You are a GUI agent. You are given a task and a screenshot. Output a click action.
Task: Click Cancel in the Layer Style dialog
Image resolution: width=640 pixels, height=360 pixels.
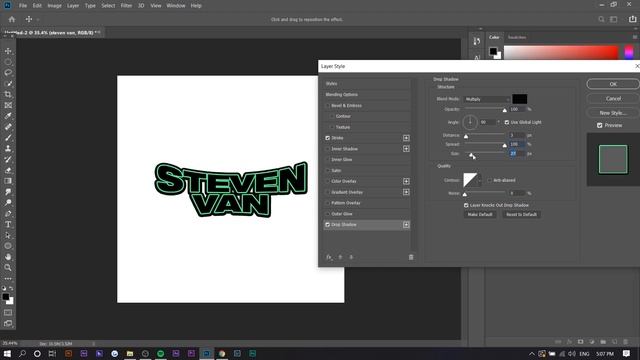[613, 98]
